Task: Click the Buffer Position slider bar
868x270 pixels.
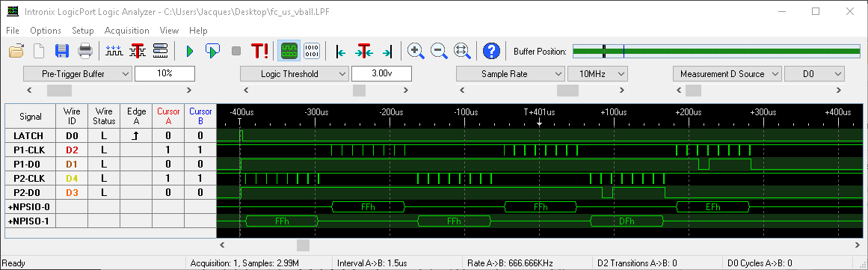Action: (716, 52)
